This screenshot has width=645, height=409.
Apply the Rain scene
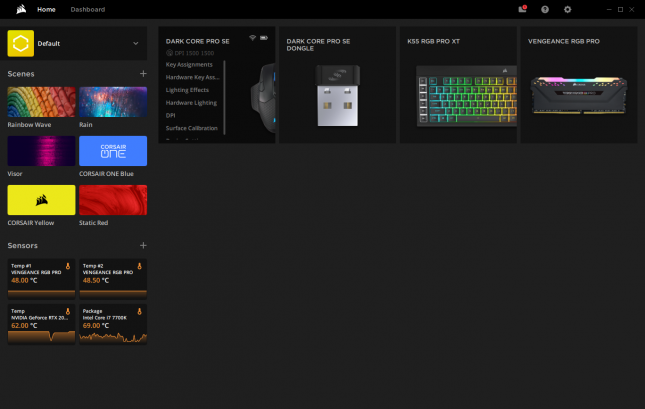[113, 102]
